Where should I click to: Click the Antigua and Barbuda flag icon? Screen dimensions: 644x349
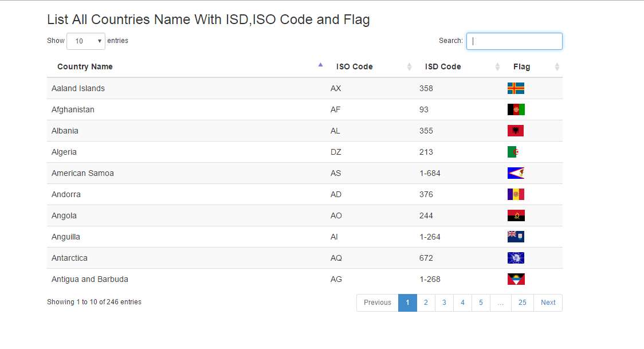[516, 279]
